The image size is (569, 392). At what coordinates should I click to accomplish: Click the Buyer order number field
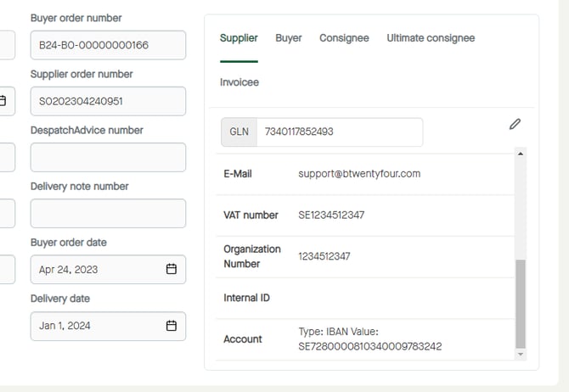coord(108,45)
